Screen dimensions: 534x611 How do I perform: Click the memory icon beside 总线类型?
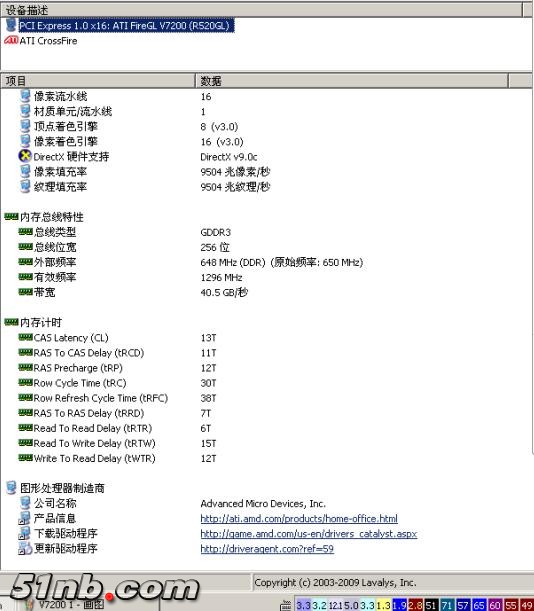(x=25, y=231)
